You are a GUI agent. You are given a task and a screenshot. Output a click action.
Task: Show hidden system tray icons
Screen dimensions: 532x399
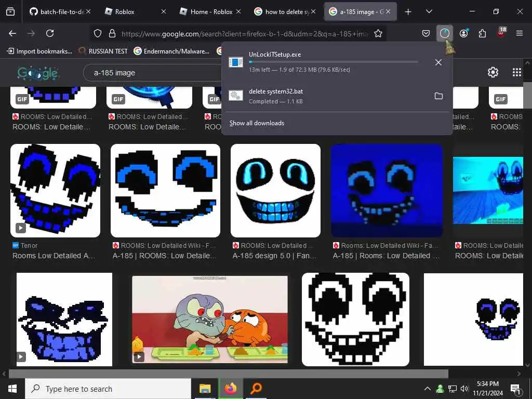click(x=428, y=389)
